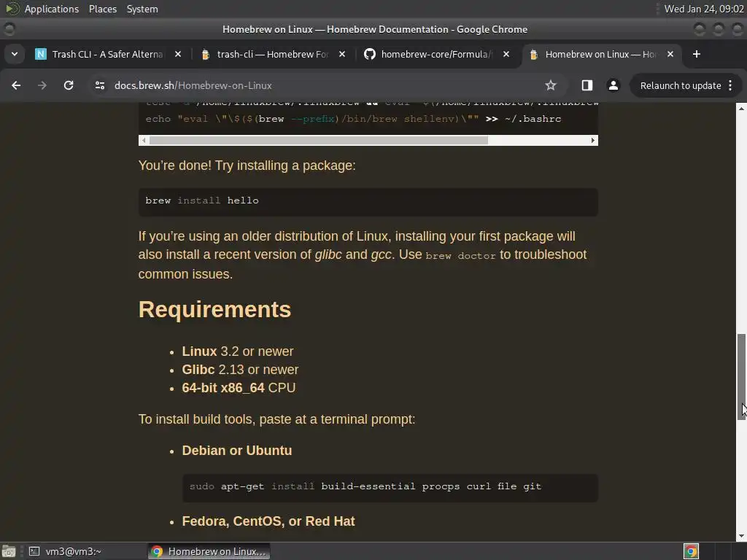747x560 pixels.
Task: Close the trash-cli Homebrew Formulae tab
Action: (342, 54)
